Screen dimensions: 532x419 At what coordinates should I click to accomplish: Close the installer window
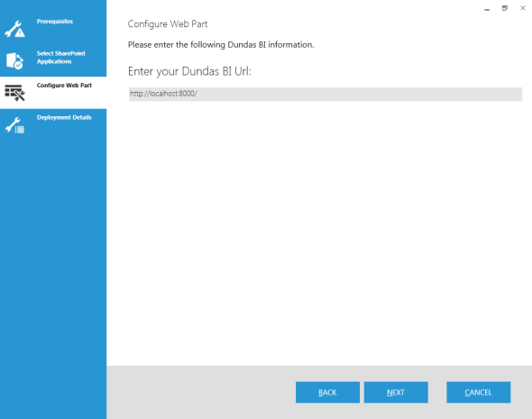coord(523,8)
